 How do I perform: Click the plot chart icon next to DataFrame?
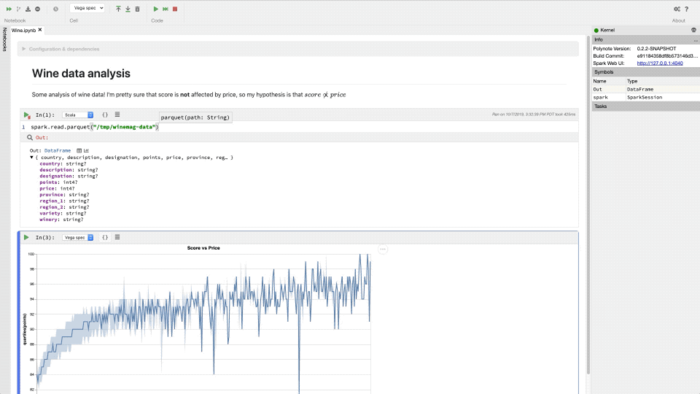click(x=86, y=150)
